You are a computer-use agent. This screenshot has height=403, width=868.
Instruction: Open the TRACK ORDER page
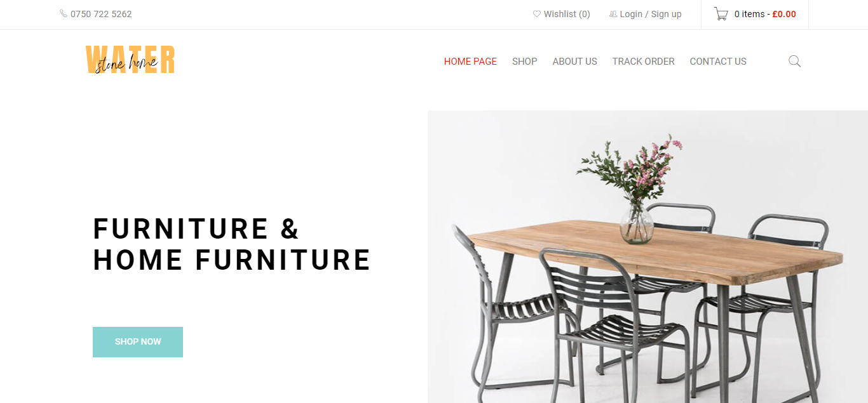tap(644, 62)
